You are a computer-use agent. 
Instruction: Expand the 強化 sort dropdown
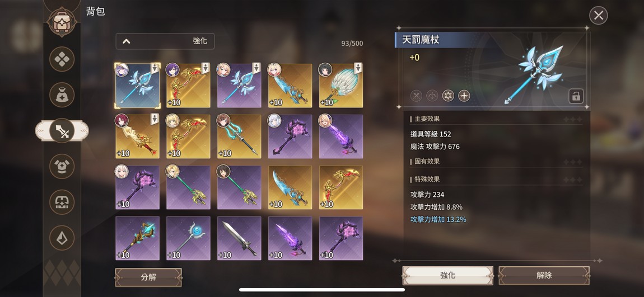[x=165, y=41]
